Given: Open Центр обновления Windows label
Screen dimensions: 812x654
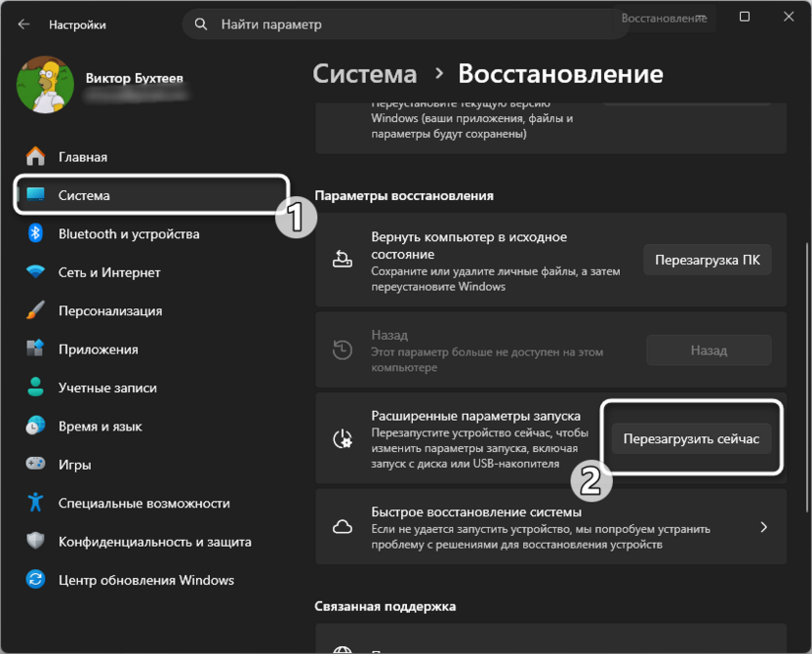Looking at the screenshot, I should point(146,580).
